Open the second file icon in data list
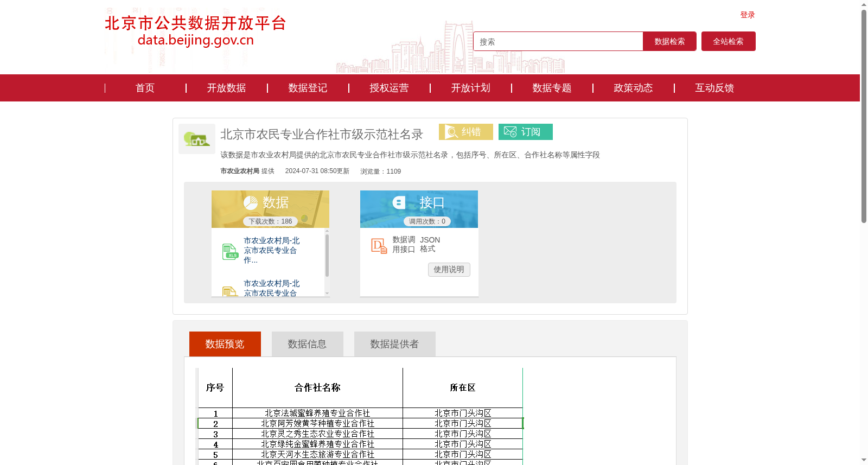Viewport: 868px width, 465px height. pyautogui.click(x=230, y=291)
